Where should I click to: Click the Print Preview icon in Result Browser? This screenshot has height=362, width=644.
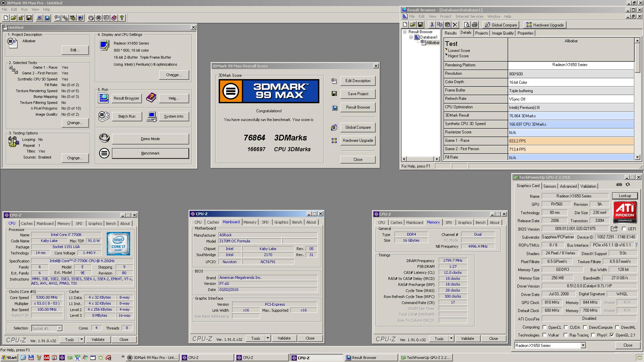pos(467,25)
